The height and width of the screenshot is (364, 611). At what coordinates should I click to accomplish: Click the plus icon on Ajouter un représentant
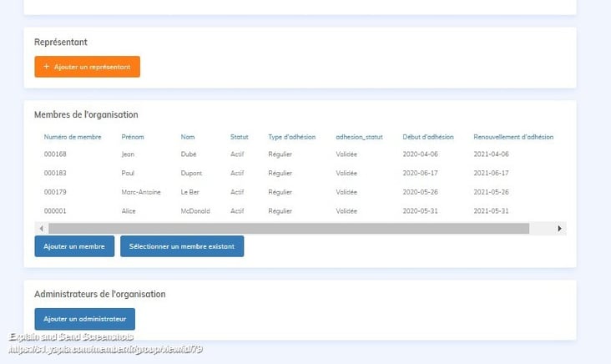click(47, 67)
